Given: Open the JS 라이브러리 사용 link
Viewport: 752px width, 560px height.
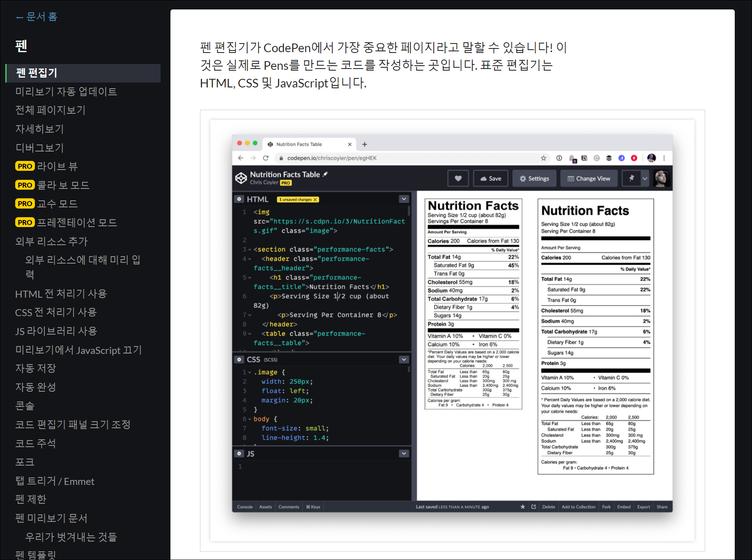Looking at the screenshot, I should pos(56,331).
